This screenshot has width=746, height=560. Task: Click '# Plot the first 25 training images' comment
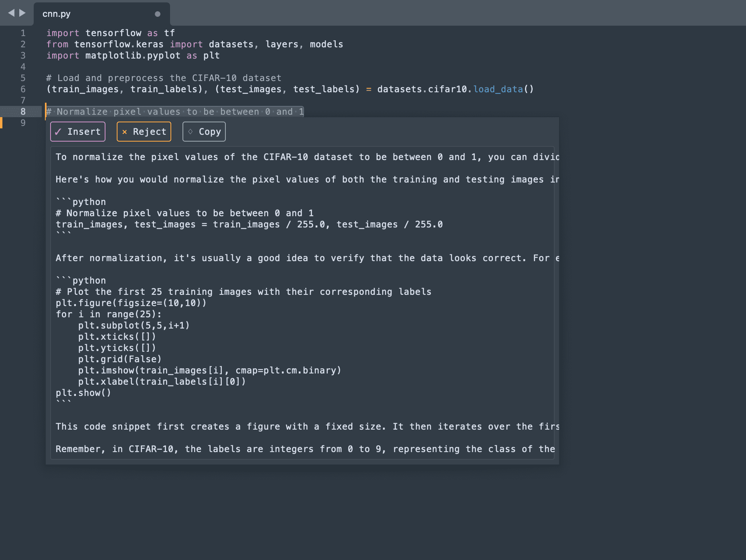point(243,292)
